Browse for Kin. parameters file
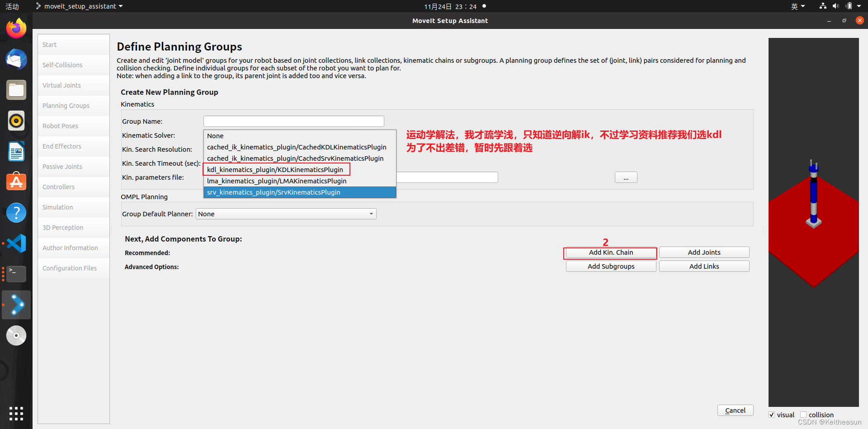Screen dimensions: 868x429 click(x=626, y=177)
